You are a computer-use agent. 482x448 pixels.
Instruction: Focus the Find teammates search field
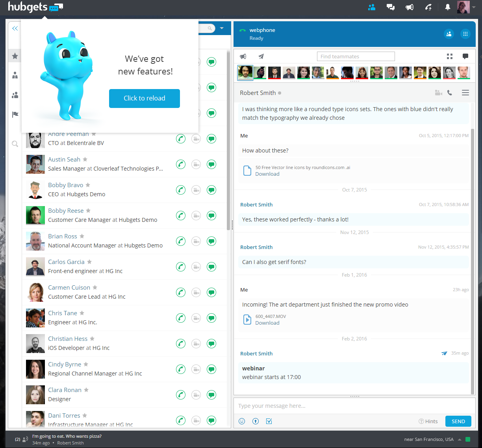tap(356, 56)
